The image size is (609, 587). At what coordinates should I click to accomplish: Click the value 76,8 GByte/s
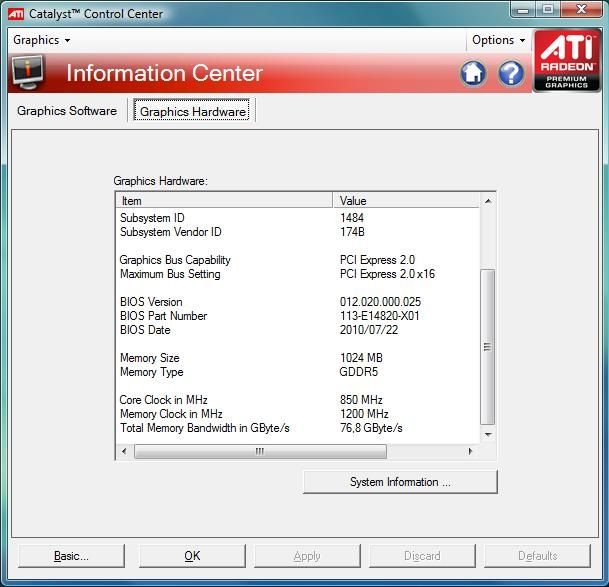(371, 428)
